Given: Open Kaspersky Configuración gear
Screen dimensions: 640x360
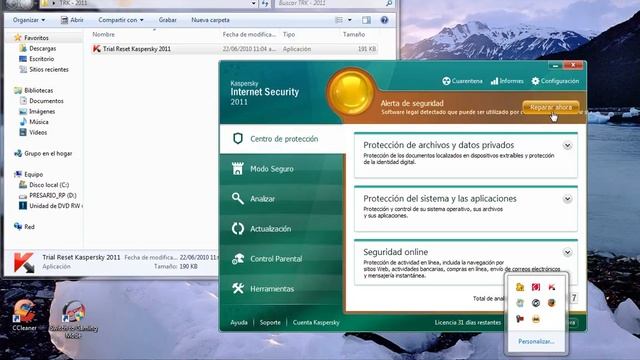Looking at the screenshot, I should click(x=555, y=81).
